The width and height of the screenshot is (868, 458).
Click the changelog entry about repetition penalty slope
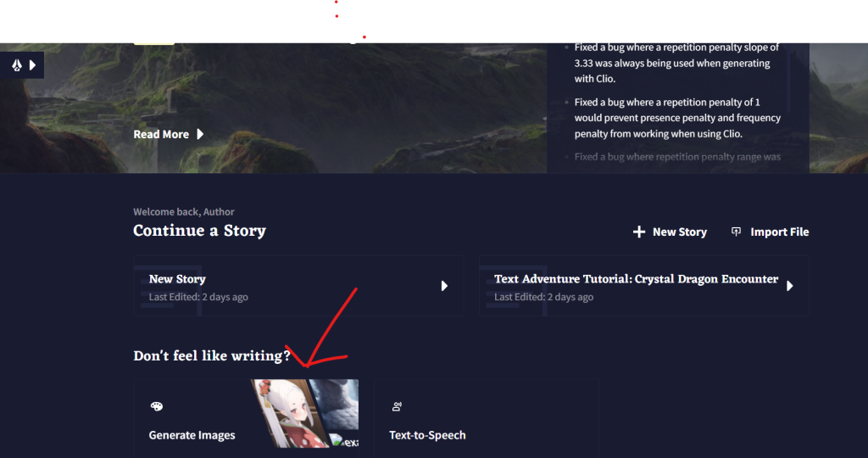coord(676,63)
